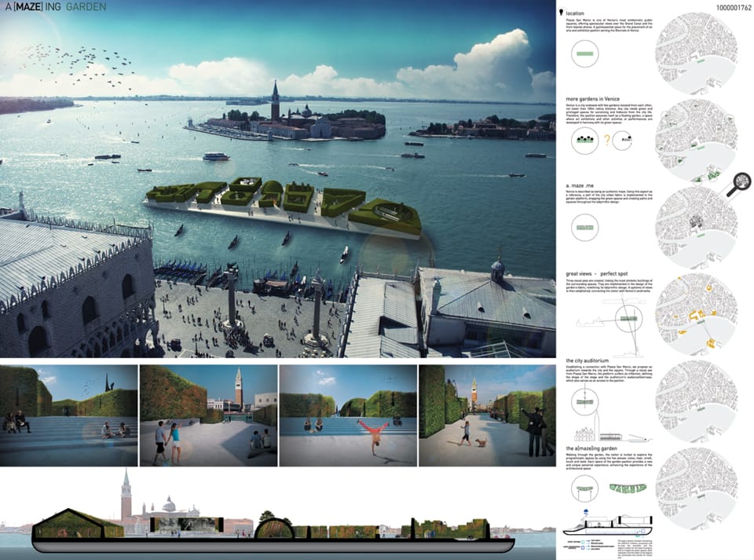The height and width of the screenshot is (560, 754).
Task: Click the small boat section diagram at bottom right
Action: [608, 524]
